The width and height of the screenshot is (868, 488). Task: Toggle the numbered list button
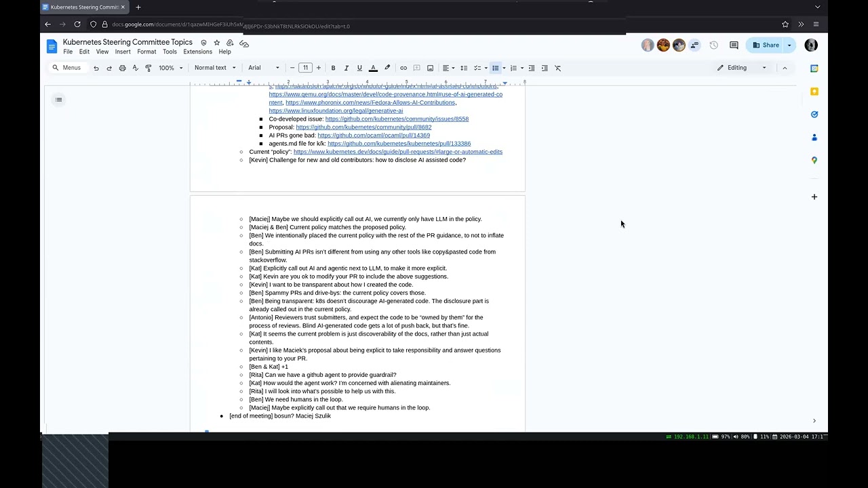(x=513, y=68)
